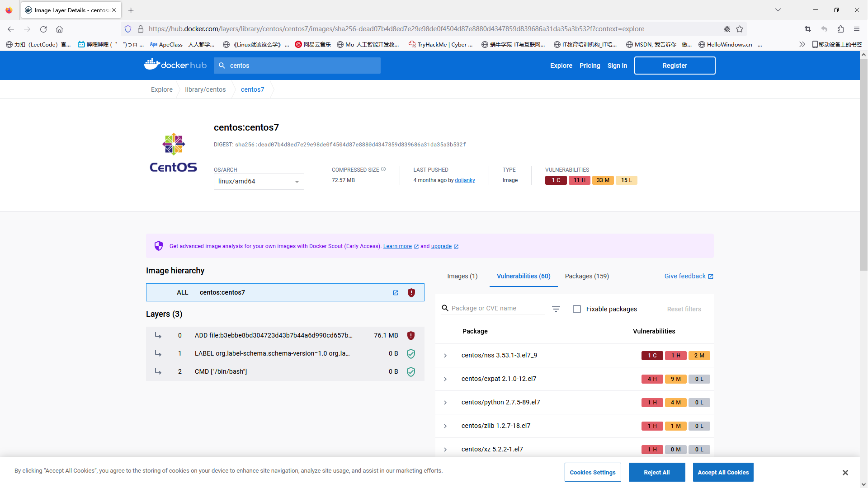Image resolution: width=868 pixels, height=488 pixels.
Task: Switch to the Images (1) tab
Action: point(462,276)
